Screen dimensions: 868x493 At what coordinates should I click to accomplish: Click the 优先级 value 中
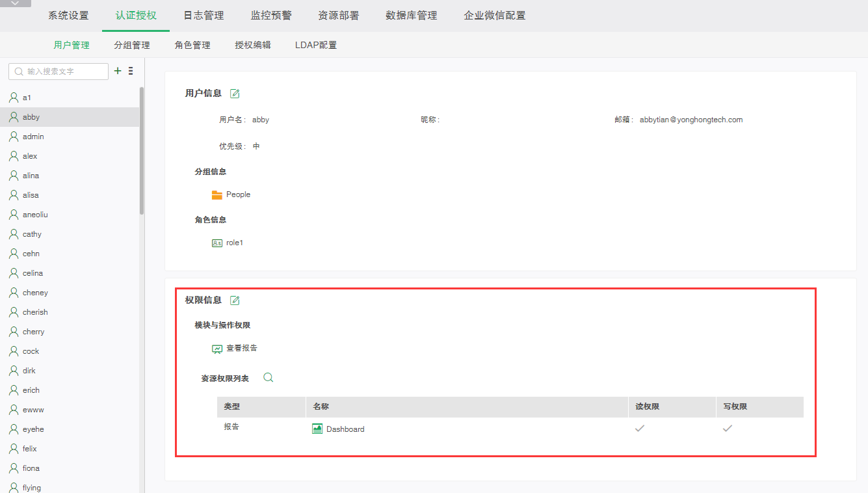point(256,146)
